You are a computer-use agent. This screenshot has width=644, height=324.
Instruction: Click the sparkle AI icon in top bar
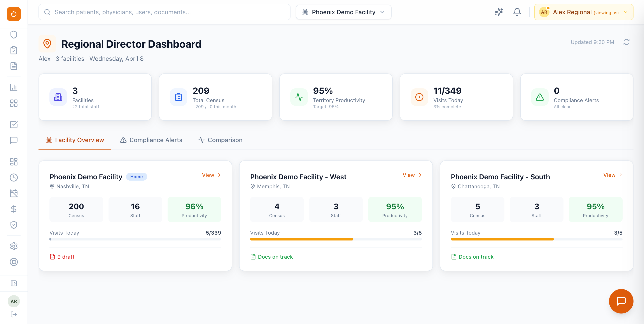pyautogui.click(x=499, y=12)
